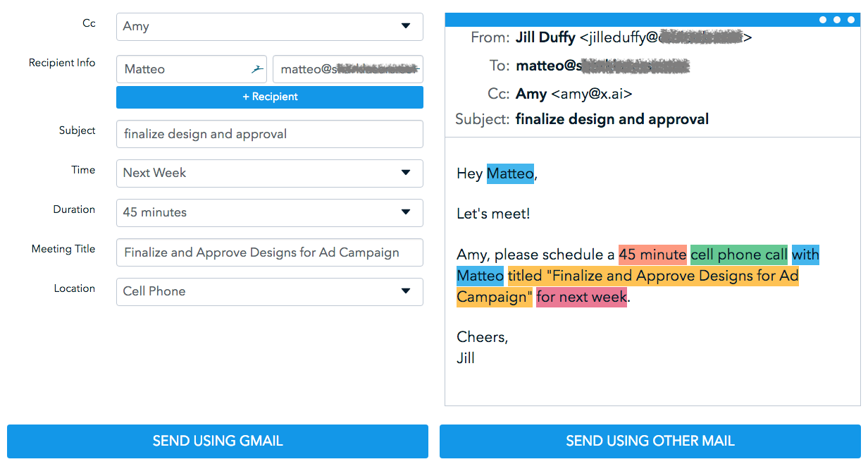
Task: Click the blue-highlighted Matteo in the greeting
Action: (x=510, y=173)
